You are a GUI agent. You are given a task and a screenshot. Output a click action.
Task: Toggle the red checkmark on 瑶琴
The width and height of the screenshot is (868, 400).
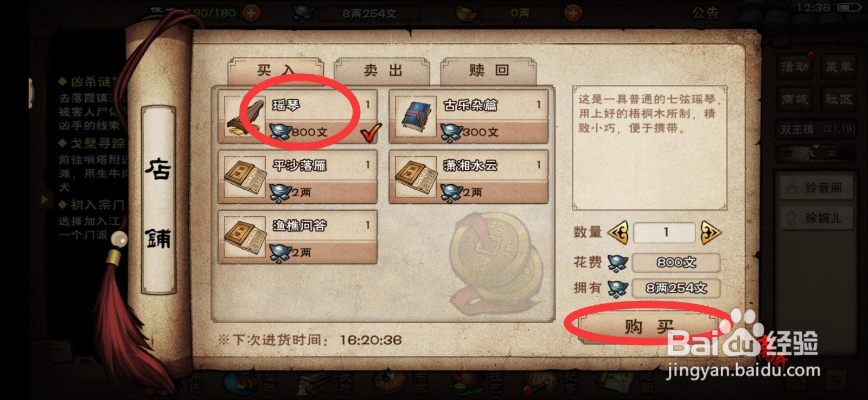371,132
